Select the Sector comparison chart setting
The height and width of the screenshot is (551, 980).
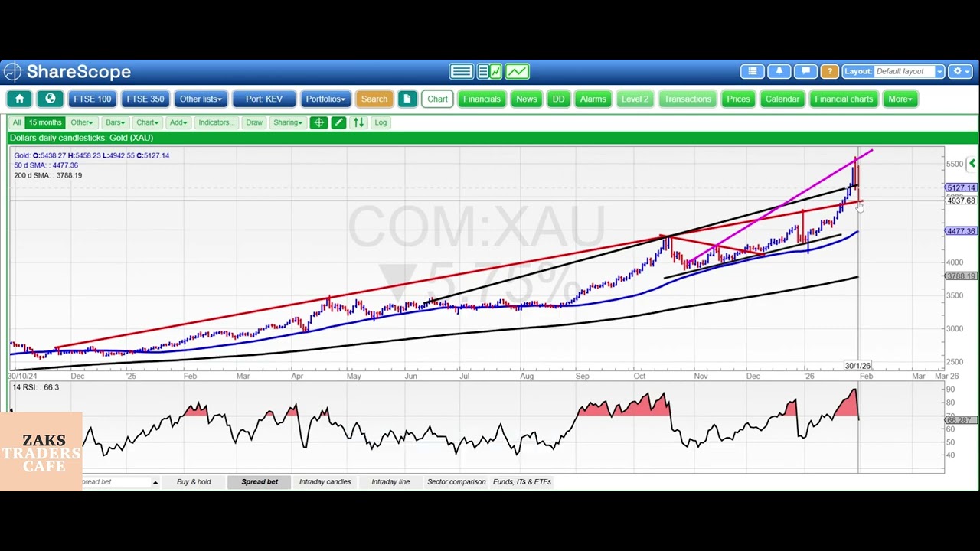tap(456, 482)
